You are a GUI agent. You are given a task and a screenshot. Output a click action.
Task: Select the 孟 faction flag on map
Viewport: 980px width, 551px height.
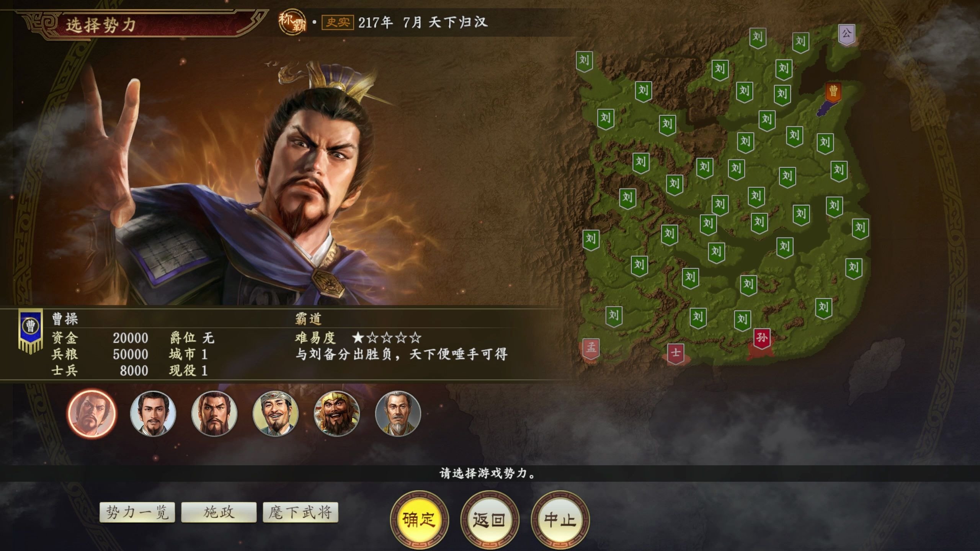tap(591, 349)
